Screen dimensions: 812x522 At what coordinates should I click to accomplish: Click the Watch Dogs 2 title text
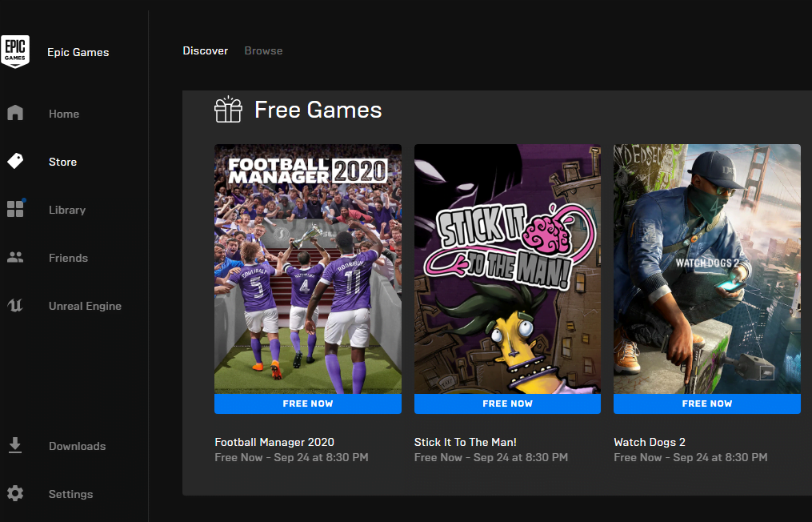pos(650,442)
